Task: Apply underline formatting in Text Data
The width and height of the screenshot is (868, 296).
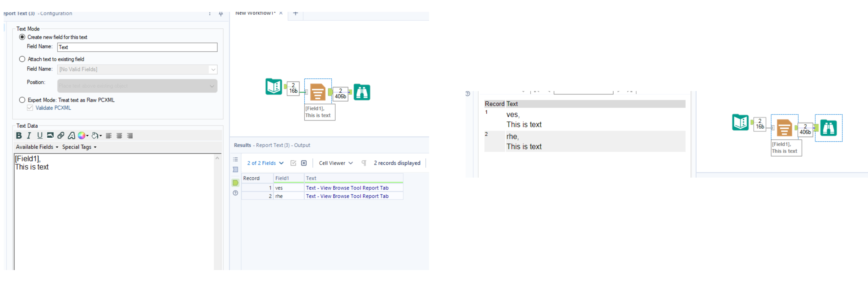Action: pos(39,136)
